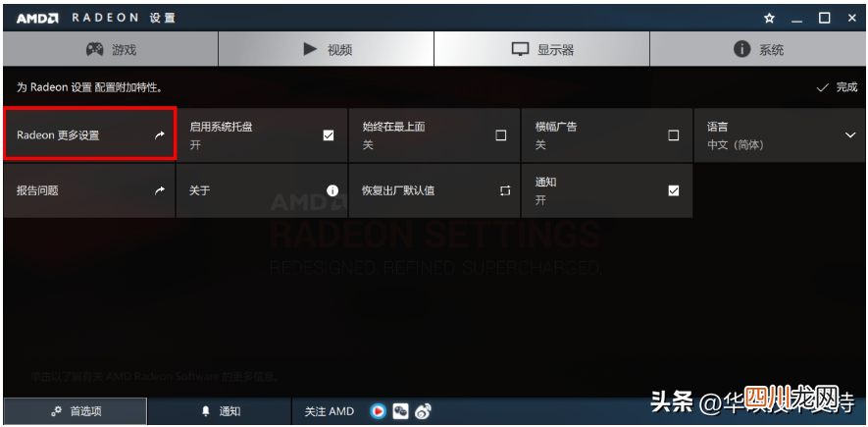Enable 始终在最上面 checkbox
Image resolution: width=868 pixels, height=427 pixels.
pyautogui.click(x=501, y=135)
